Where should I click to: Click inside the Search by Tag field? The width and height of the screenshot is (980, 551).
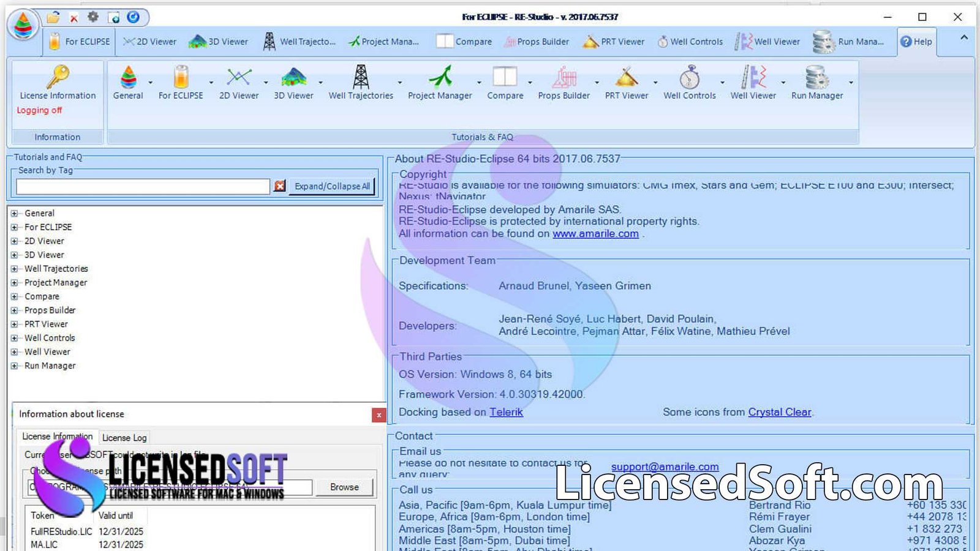[x=143, y=186]
